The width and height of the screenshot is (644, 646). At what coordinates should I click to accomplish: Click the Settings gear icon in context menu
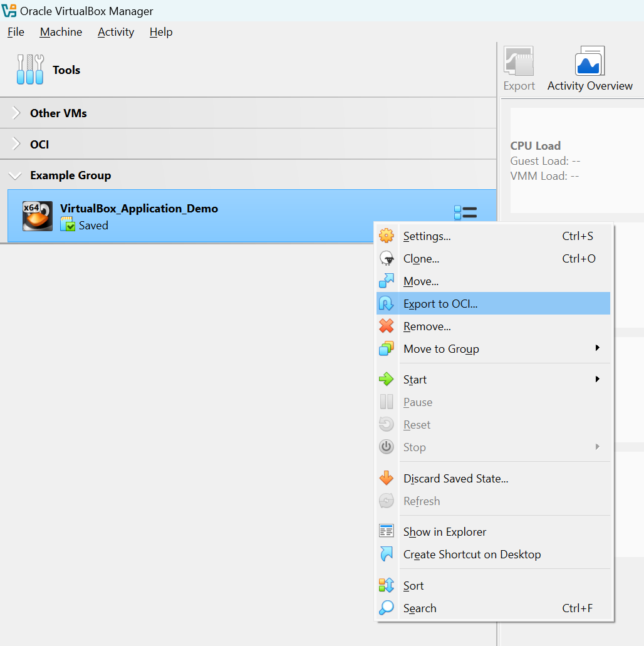pyautogui.click(x=387, y=236)
